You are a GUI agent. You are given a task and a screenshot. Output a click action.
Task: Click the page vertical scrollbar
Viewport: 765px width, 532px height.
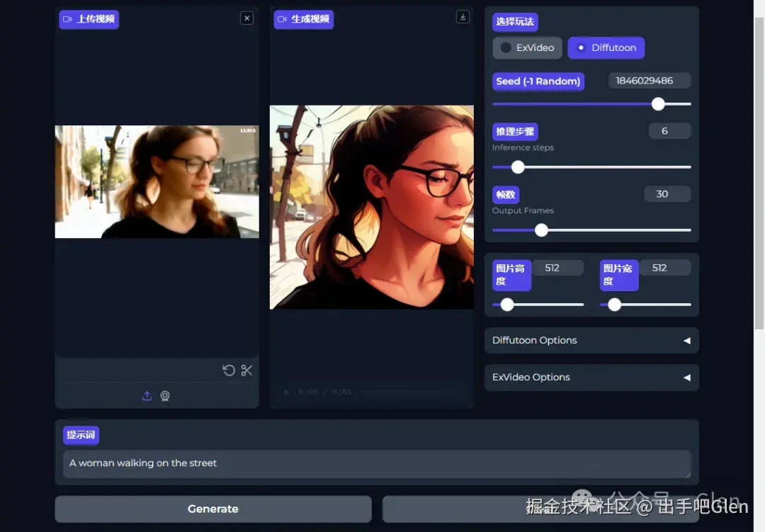[x=759, y=174]
